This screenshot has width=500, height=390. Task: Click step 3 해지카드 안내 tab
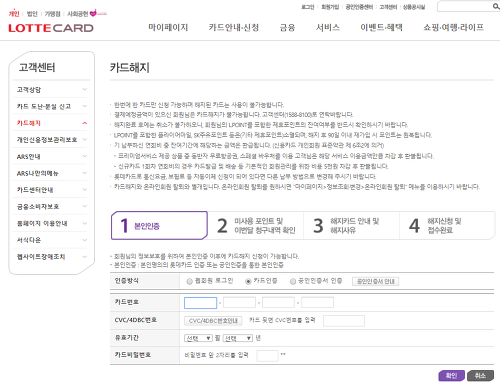[x=351, y=225]
